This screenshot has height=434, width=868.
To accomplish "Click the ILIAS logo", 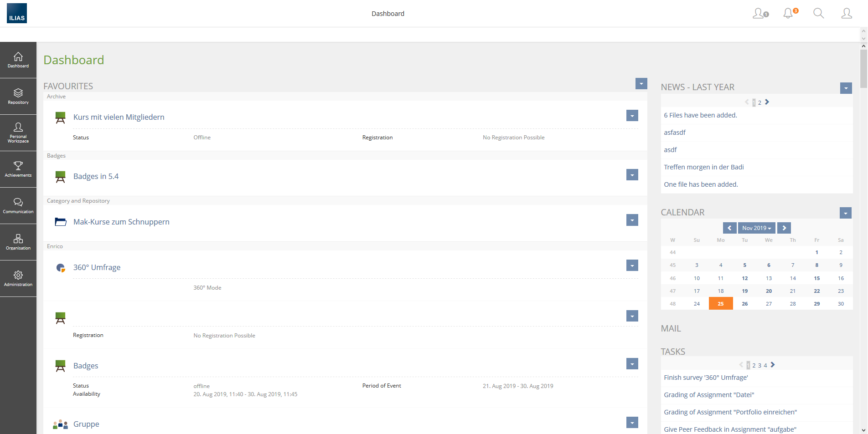I will (x=17, y=13).
